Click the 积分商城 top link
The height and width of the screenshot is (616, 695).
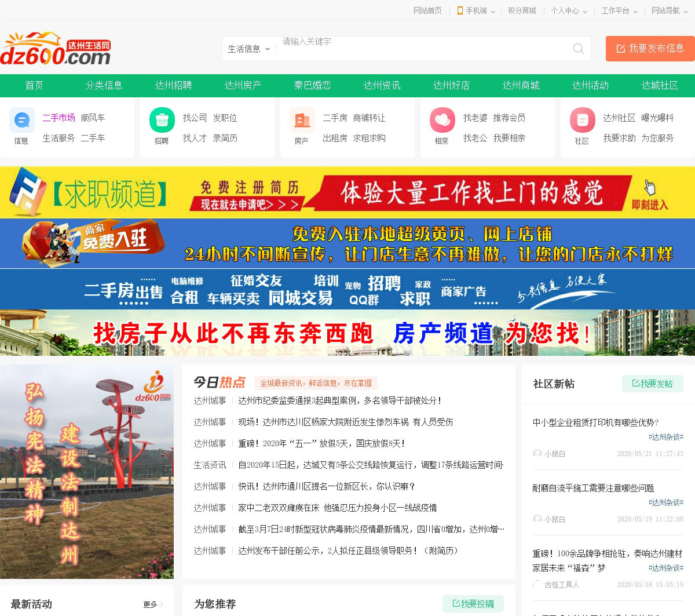click(522, 10)
